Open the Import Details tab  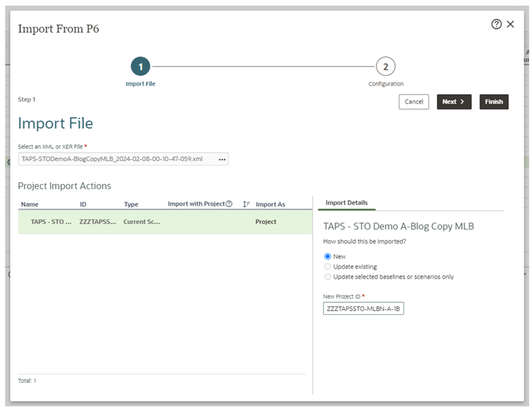[346, 203]
